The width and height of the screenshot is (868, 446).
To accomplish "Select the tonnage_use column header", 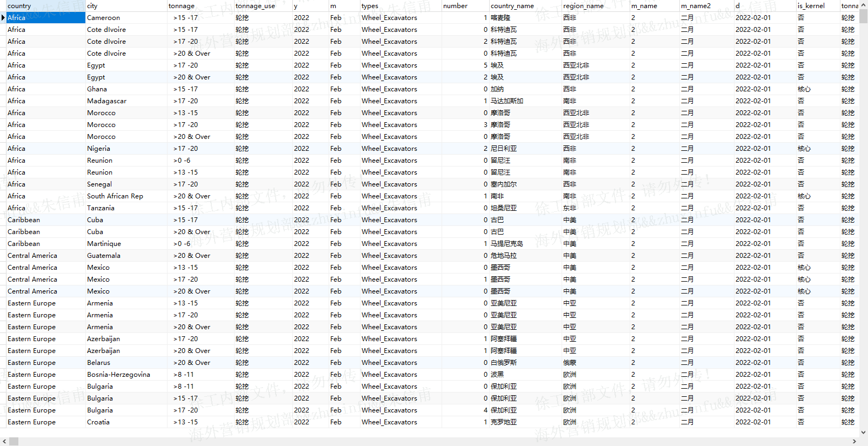I will tap(262, 6).
